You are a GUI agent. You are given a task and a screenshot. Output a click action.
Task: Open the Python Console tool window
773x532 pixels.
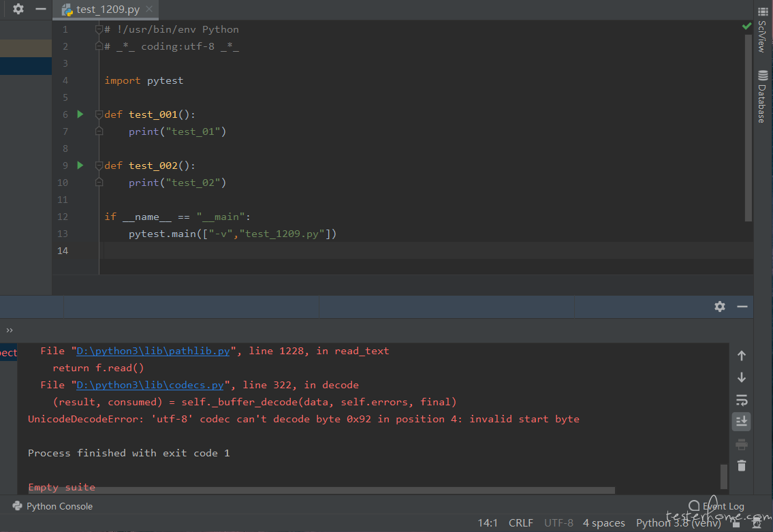point(52,506)
